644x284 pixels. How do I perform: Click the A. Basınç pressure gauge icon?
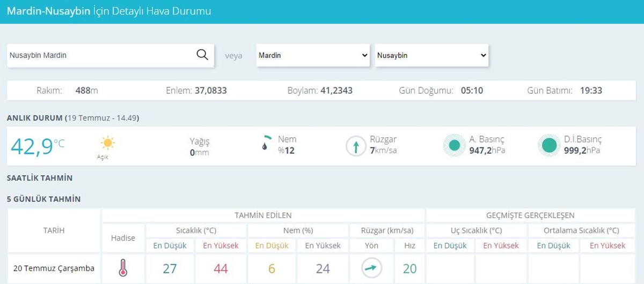click(x=454, y=145)
